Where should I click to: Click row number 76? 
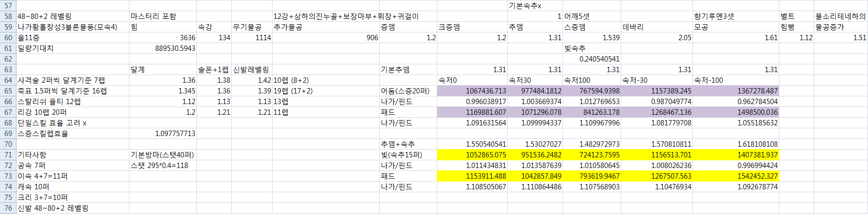click(x=8, y=208)
